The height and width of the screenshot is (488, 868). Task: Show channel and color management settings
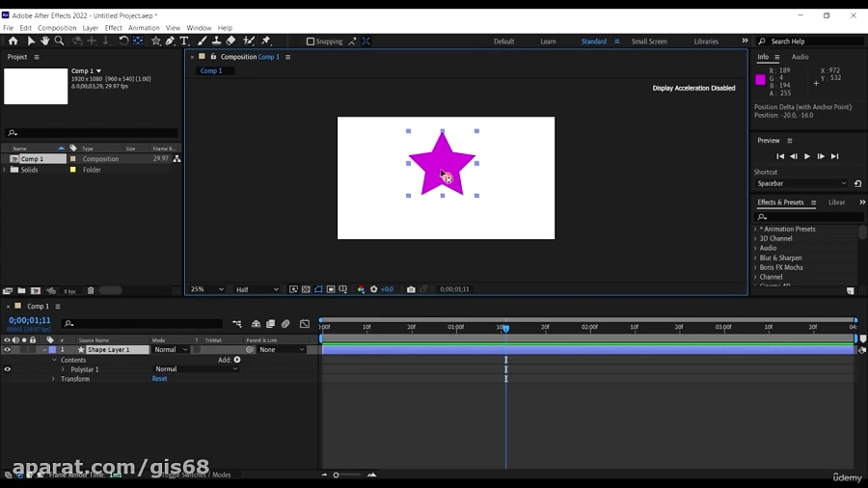pyautogui.click(x=361, y=289)
